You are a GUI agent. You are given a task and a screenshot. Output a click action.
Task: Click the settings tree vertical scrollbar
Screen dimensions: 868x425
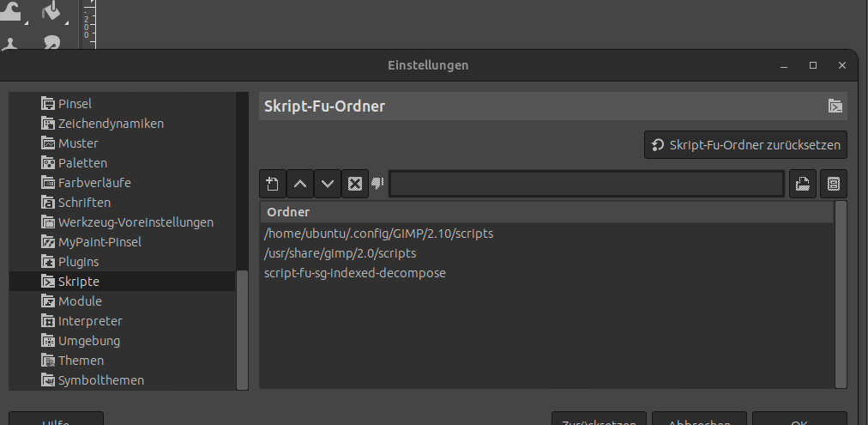coord(242,330)
